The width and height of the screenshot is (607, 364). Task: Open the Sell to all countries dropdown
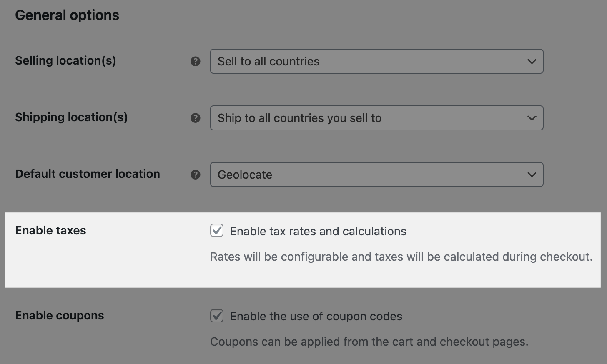click(x=376, y=61)
